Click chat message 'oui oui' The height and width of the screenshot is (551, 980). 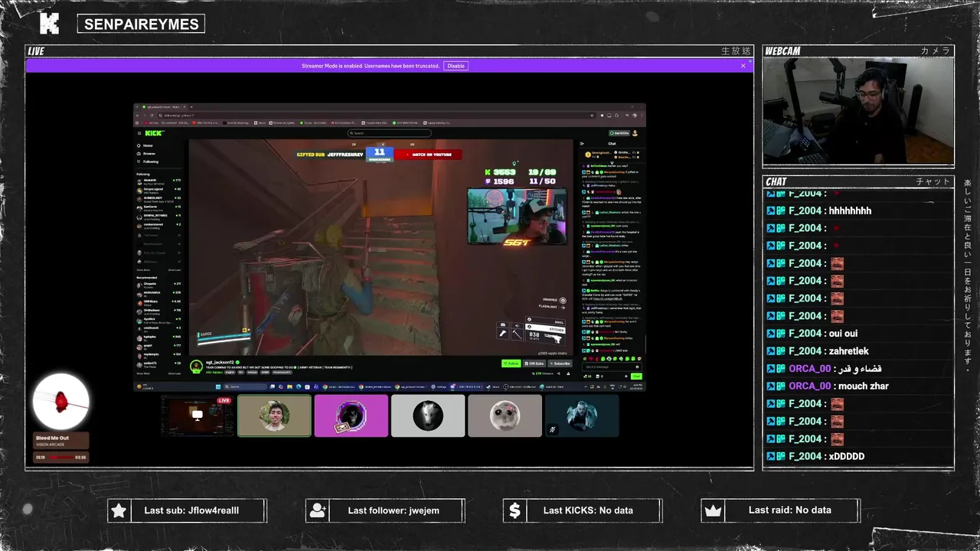[843, 334]
